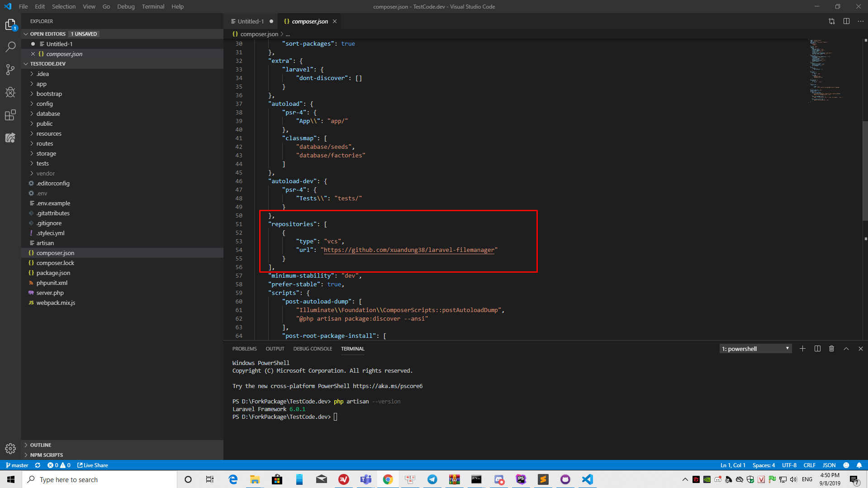Click the Open Changes icon in editor toolbar
This screenshot has width=868, height=488.
pyautogui.click(x=831, y=21)
